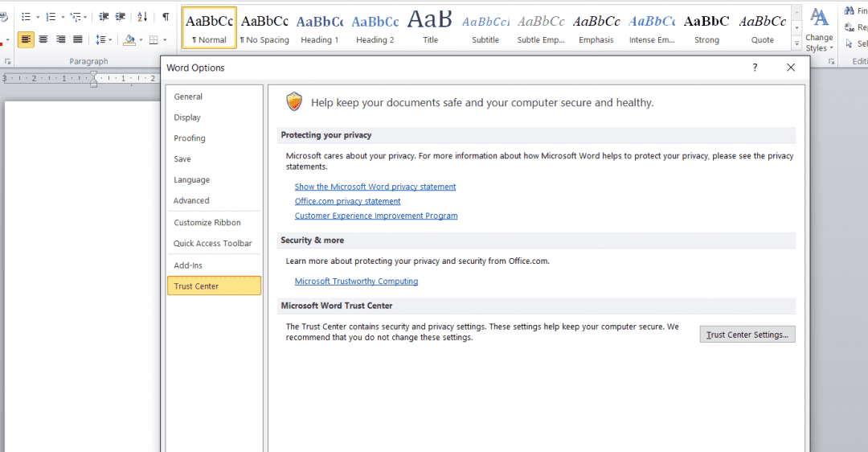Viewport: 868px width, 452px height.
Task: Align text left
Action: point(26,39)
